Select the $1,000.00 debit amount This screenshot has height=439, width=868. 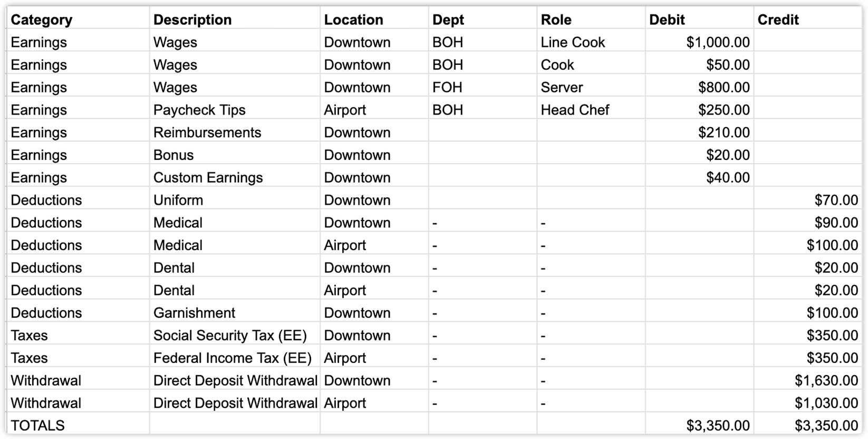point(718,42)
